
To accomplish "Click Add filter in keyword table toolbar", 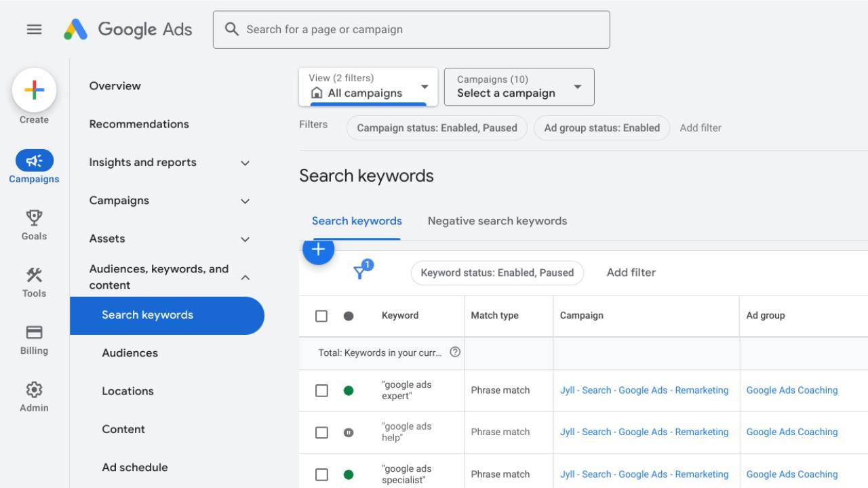I will [631, 272].
